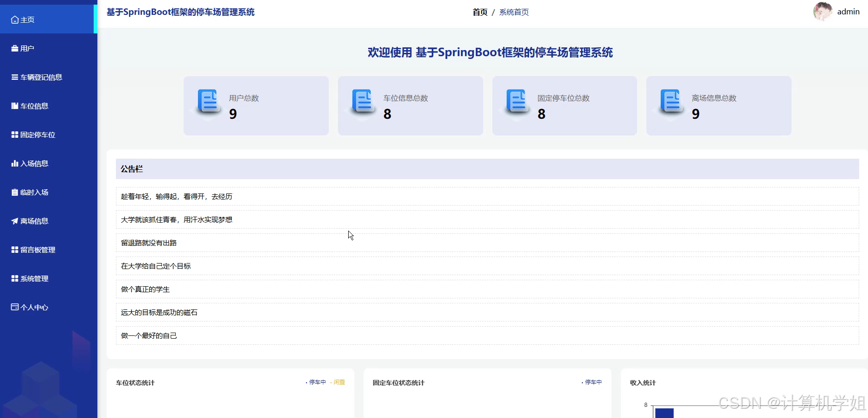Screen dimensions: 868x418
Task: Click the 车位信息总数 label
Action: tap(405, 98)
